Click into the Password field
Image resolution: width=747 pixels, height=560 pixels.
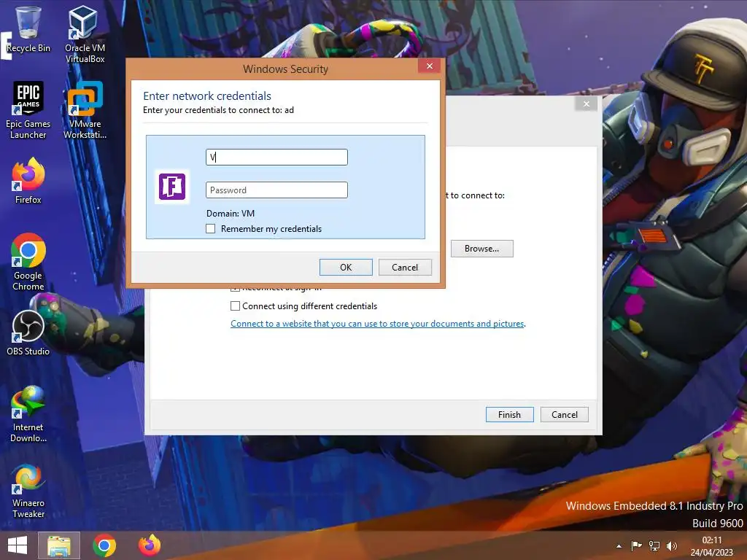tap(276, 190)
